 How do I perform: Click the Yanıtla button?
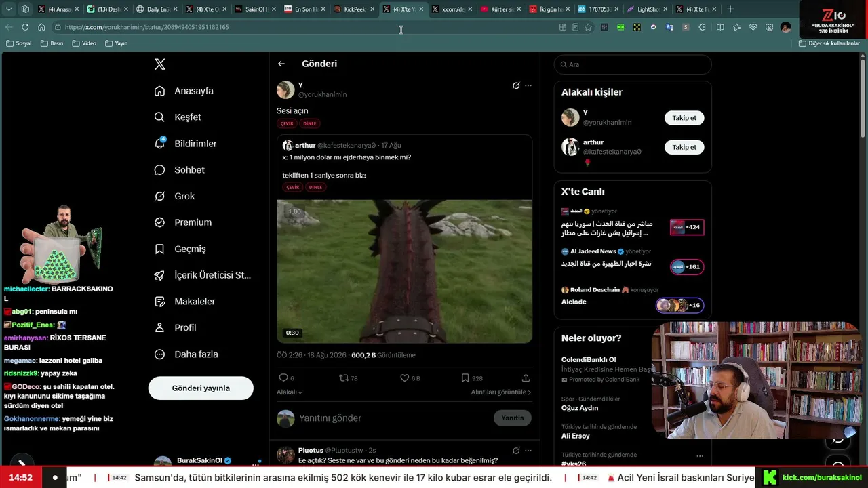coord(513,418)
